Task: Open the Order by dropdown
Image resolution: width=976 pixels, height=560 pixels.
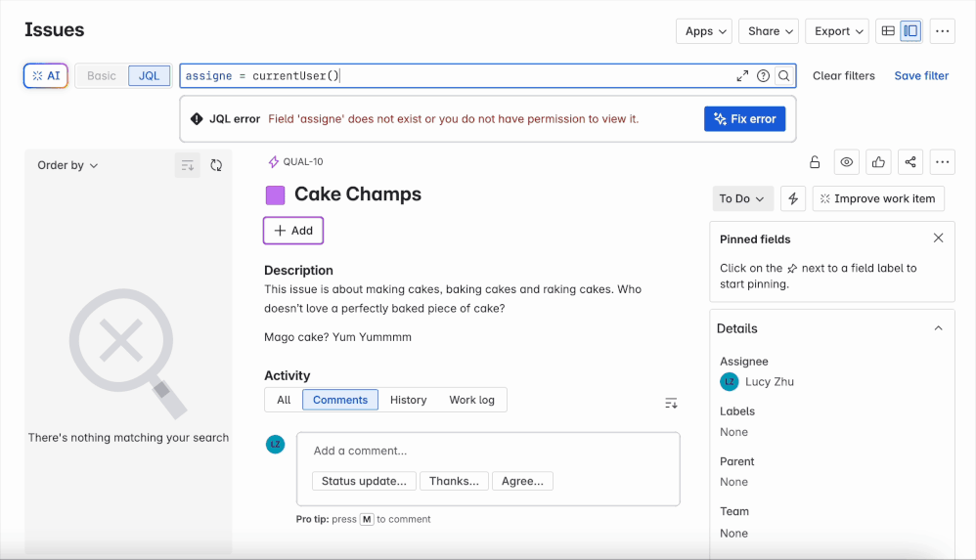Action: click(x=67, y=165)
